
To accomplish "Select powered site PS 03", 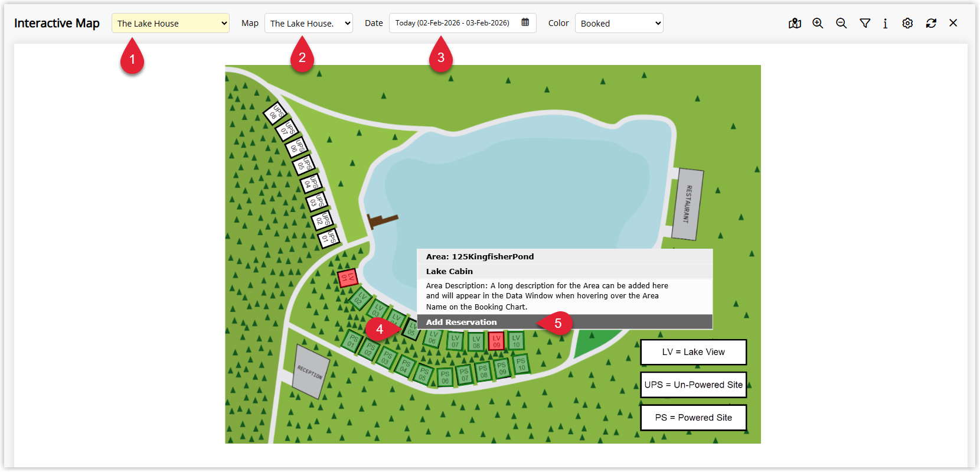I will pos(387,359).
